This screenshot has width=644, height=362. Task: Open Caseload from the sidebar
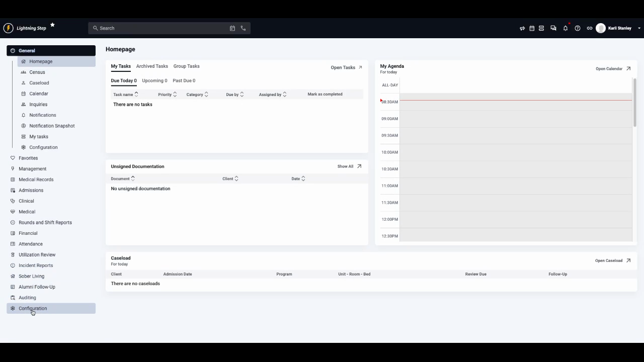(39, 82)
